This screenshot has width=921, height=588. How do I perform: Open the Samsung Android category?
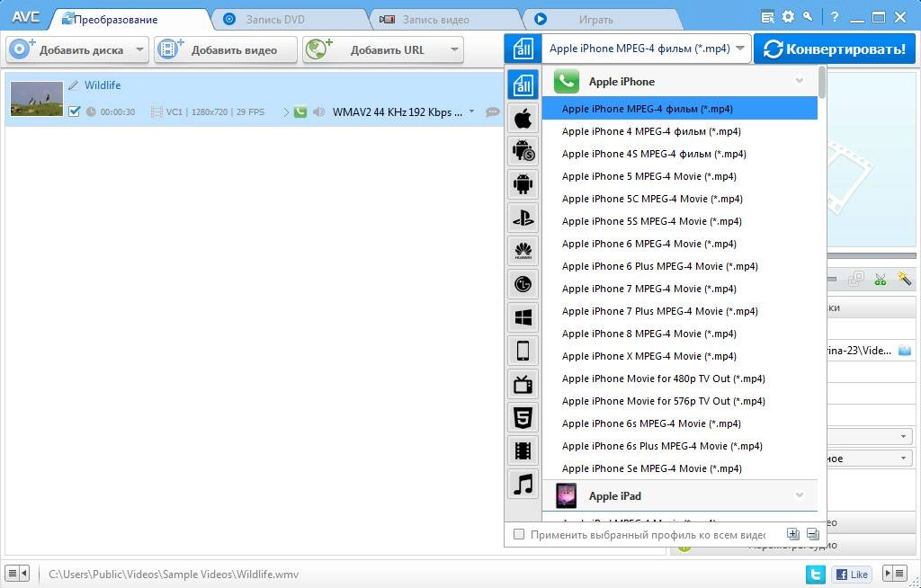[523, 152]
